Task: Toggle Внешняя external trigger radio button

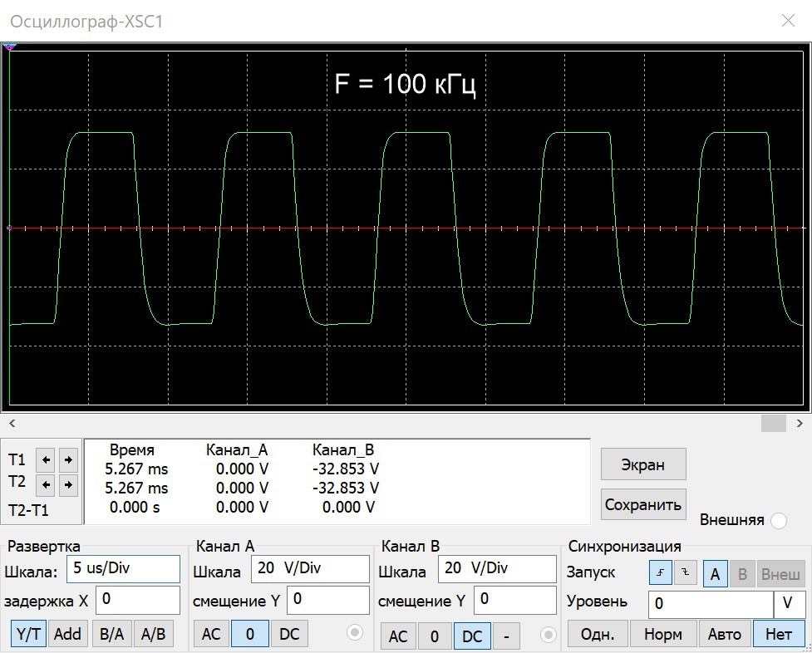Action: [778, 520]
